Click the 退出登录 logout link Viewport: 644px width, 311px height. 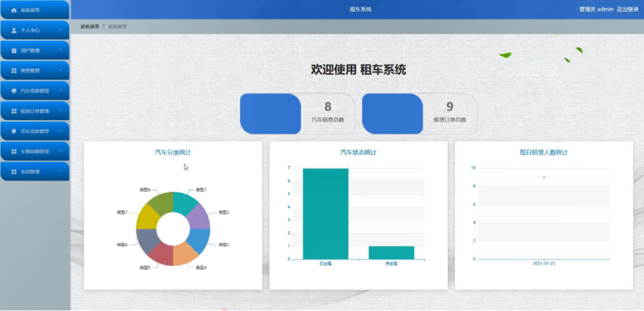coord(628,9)
